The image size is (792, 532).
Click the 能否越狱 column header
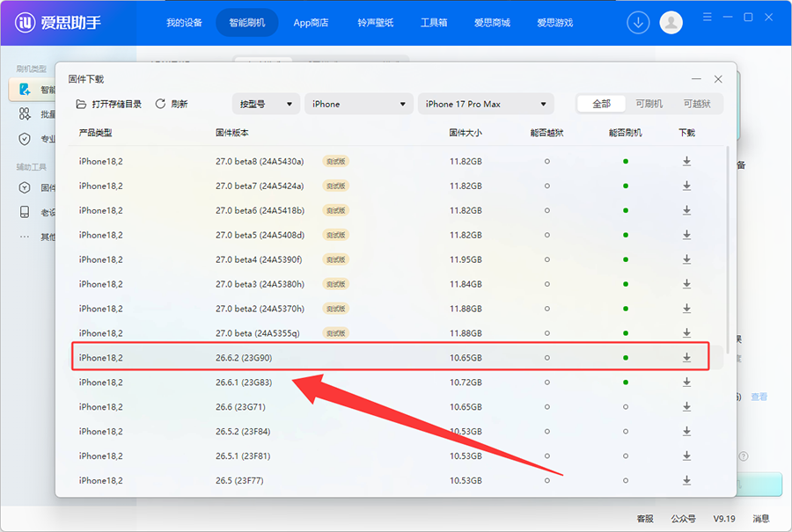546,133
